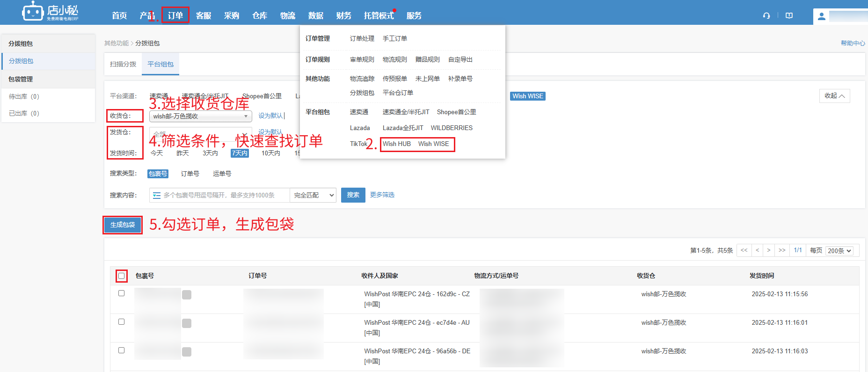Open the 帮助中心 link
The width and height of the screenshot is (868, 372).
click(x=853, y=43)
